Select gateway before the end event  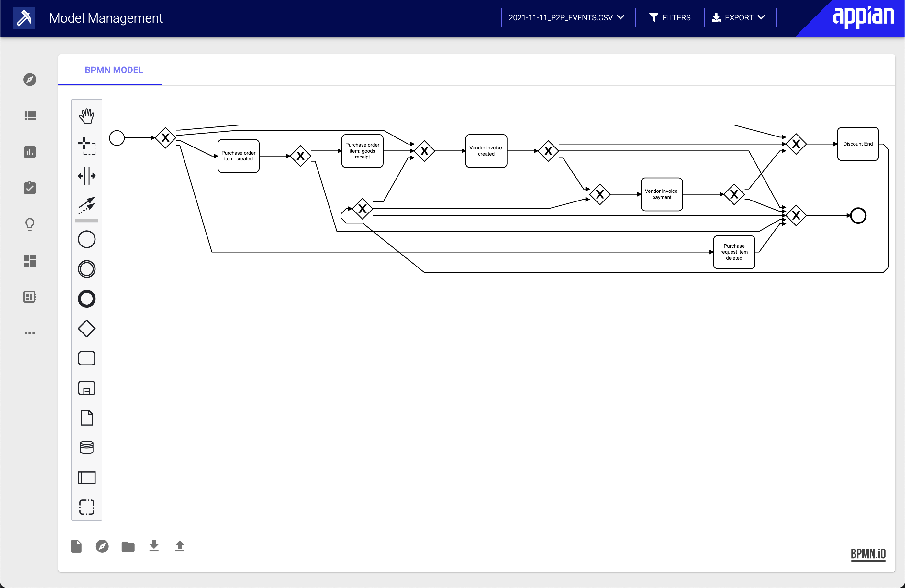coord(796,216)
